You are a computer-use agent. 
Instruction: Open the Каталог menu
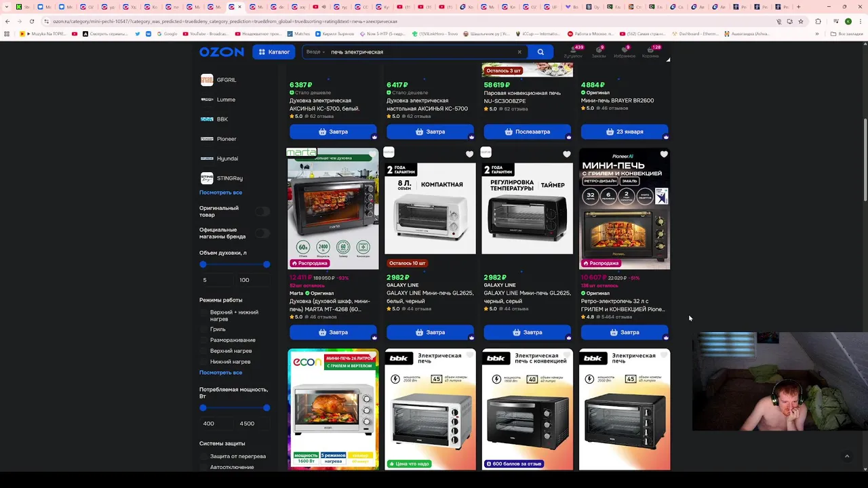click(x=273, y=52)
